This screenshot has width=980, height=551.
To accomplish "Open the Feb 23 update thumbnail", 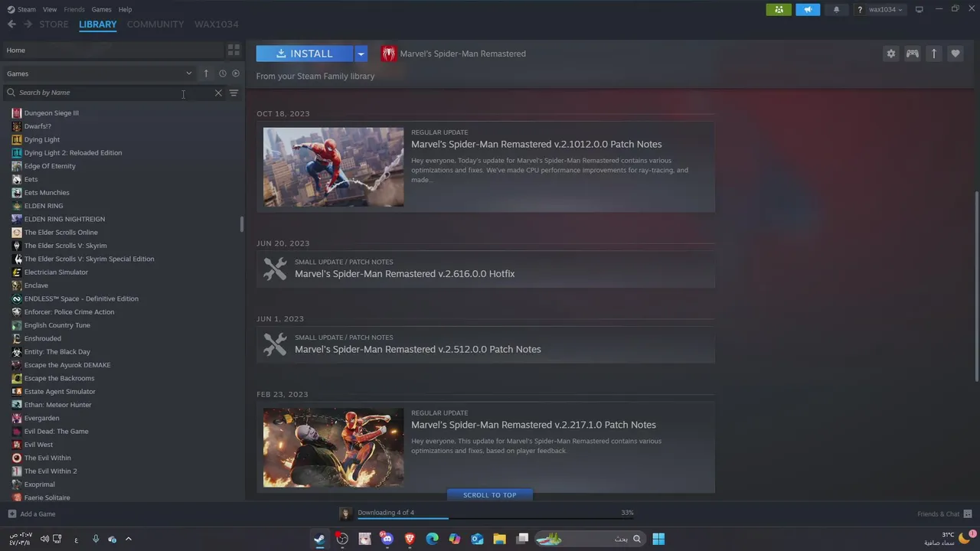I will 333,448.
